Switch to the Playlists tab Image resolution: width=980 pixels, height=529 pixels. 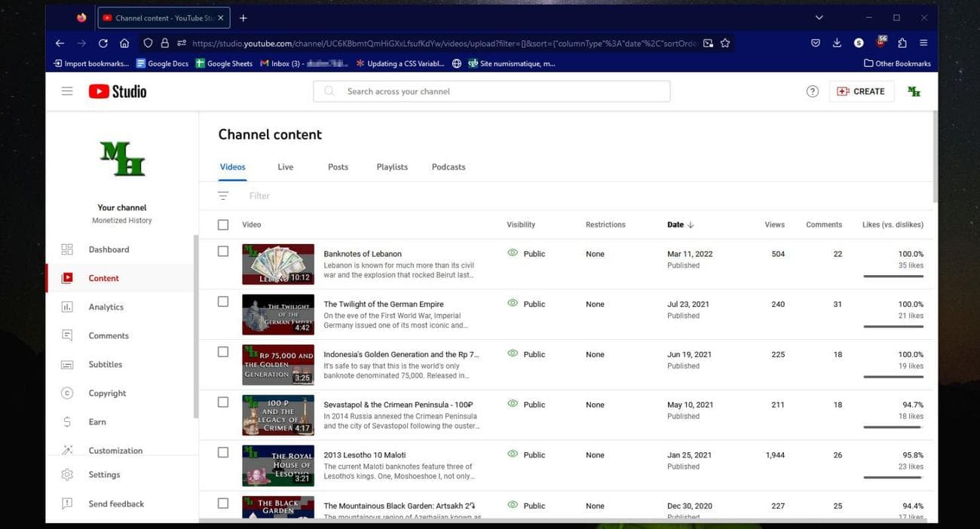coord(392,167)
